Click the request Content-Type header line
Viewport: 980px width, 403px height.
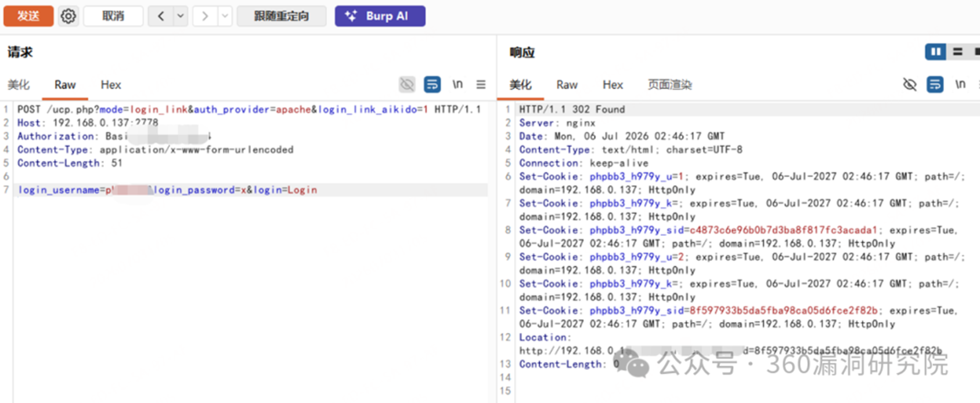click(x=155, y=150)
